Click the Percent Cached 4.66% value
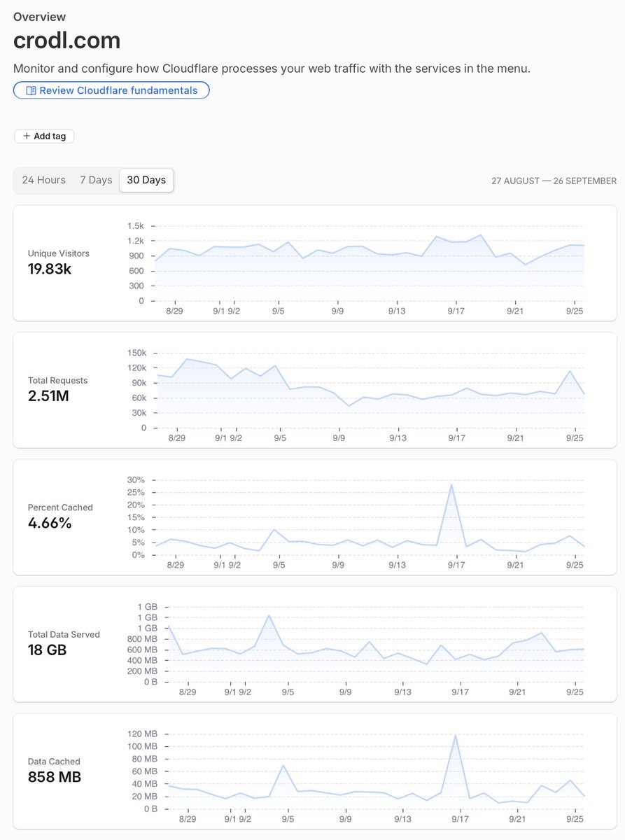625x840 pixels. (50, 523)
